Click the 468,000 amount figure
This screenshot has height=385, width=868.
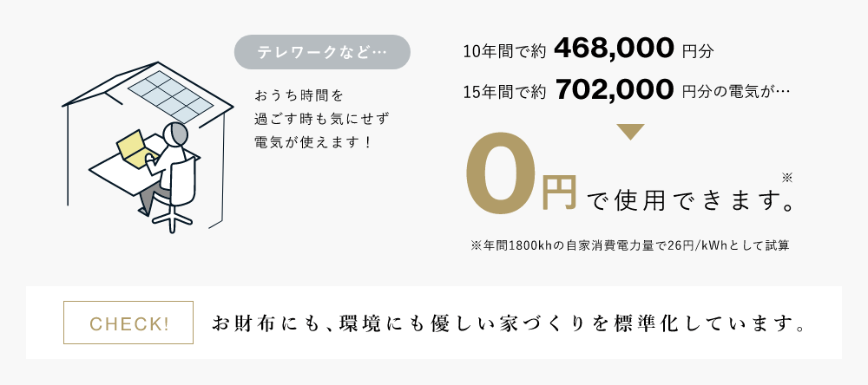coord(614,49)
